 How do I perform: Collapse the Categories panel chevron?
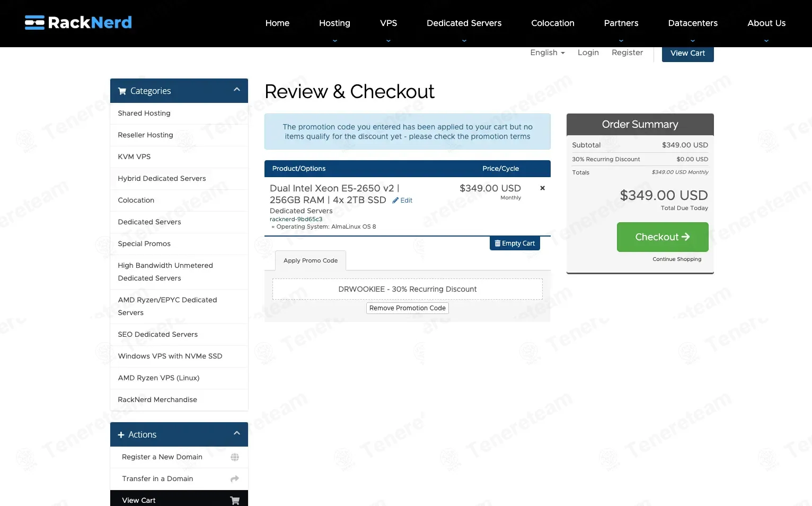tap(237, 90)
